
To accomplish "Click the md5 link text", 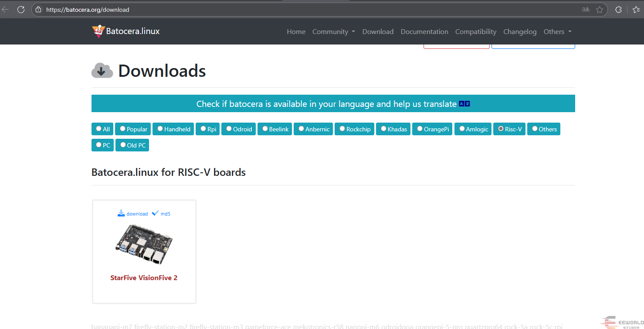I will click(166, 214).
